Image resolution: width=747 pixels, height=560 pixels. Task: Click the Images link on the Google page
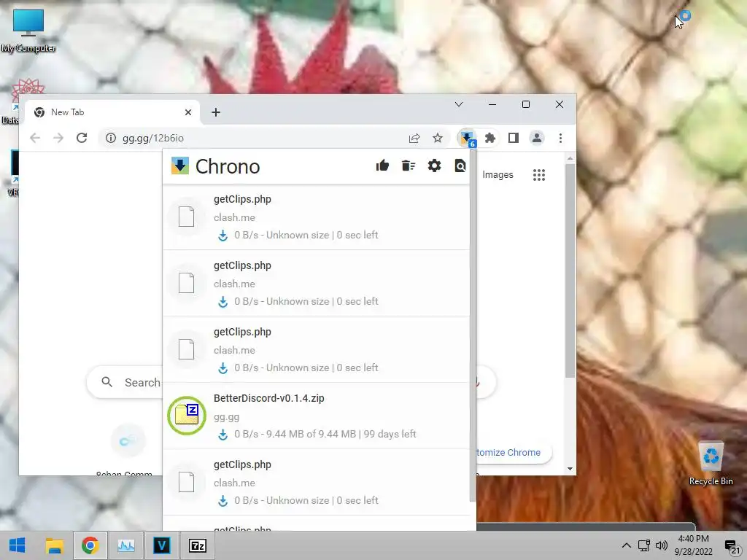coord(498,175)
